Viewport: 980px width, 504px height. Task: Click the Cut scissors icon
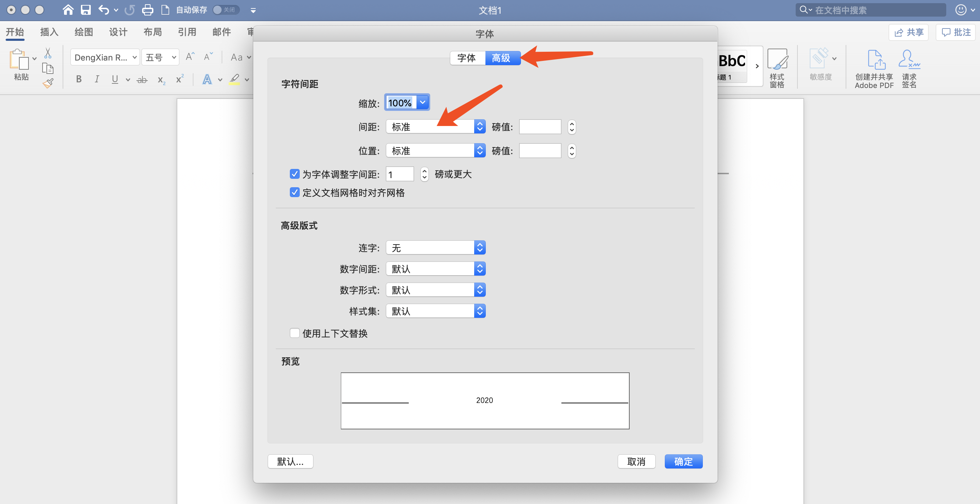tap(48, 53)
